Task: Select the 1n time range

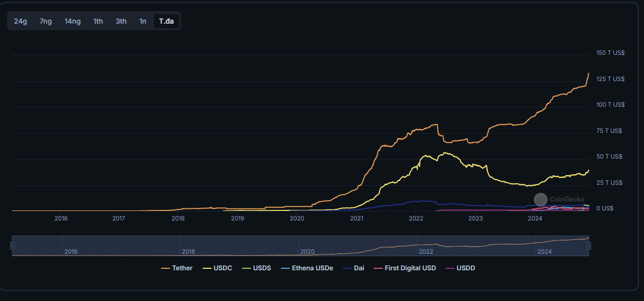Action: [x=143, y=21]
